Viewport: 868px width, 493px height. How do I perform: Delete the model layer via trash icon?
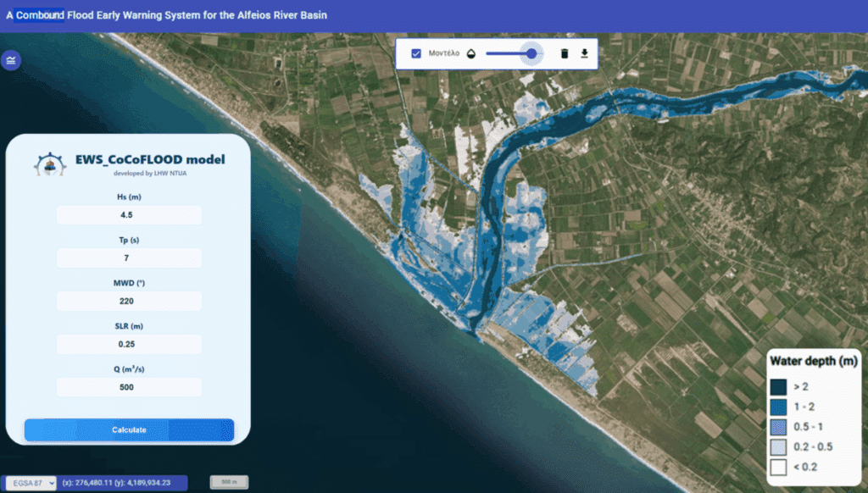pyautogui.click(x=565, y=54)
